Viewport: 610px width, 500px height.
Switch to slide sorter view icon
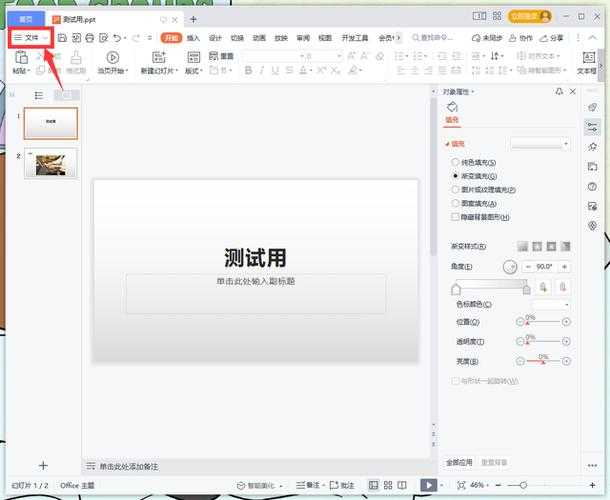(387, 485)
